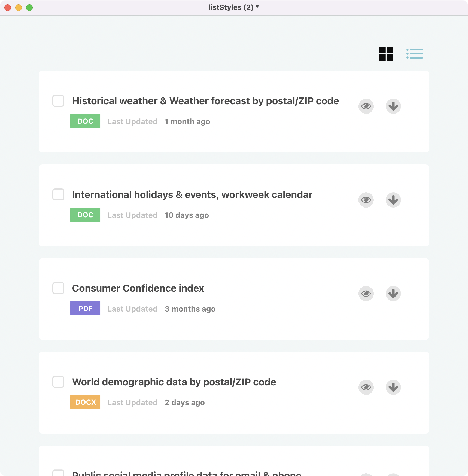This screenshot has height=476, width=468.
Task: Check the Historical weather item checkbox
Action: (58, 101)
